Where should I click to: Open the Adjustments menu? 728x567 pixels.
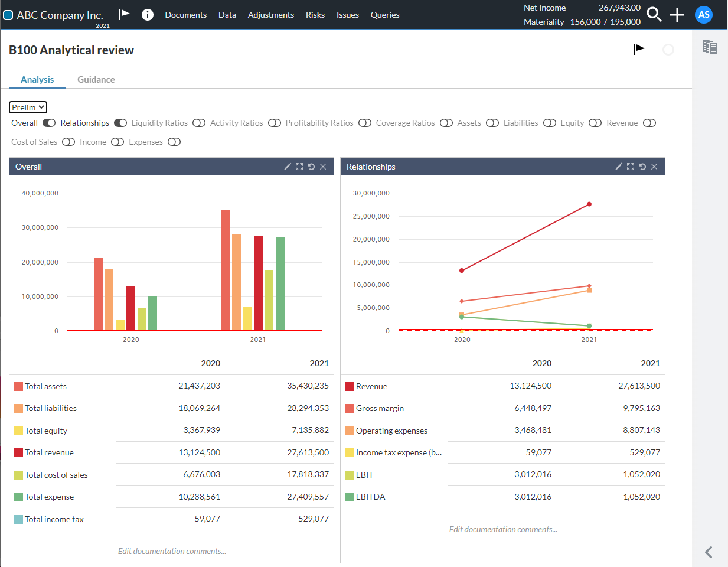(270, 15)
